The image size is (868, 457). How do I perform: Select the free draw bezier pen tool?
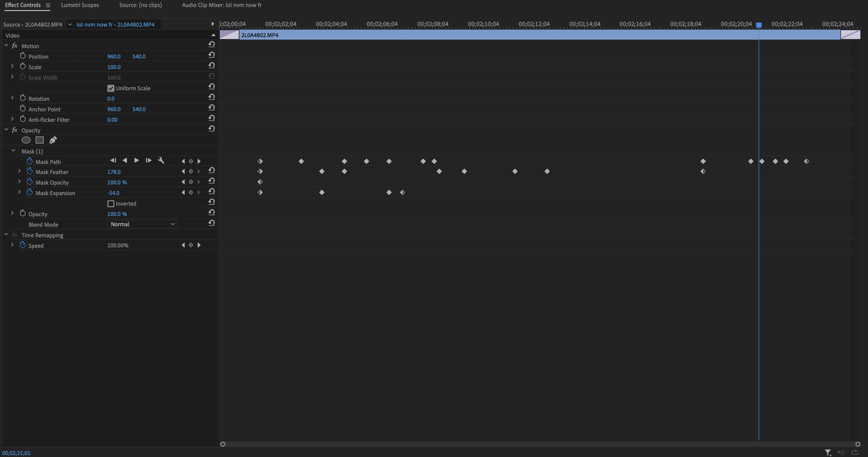[x=53, y=140]
